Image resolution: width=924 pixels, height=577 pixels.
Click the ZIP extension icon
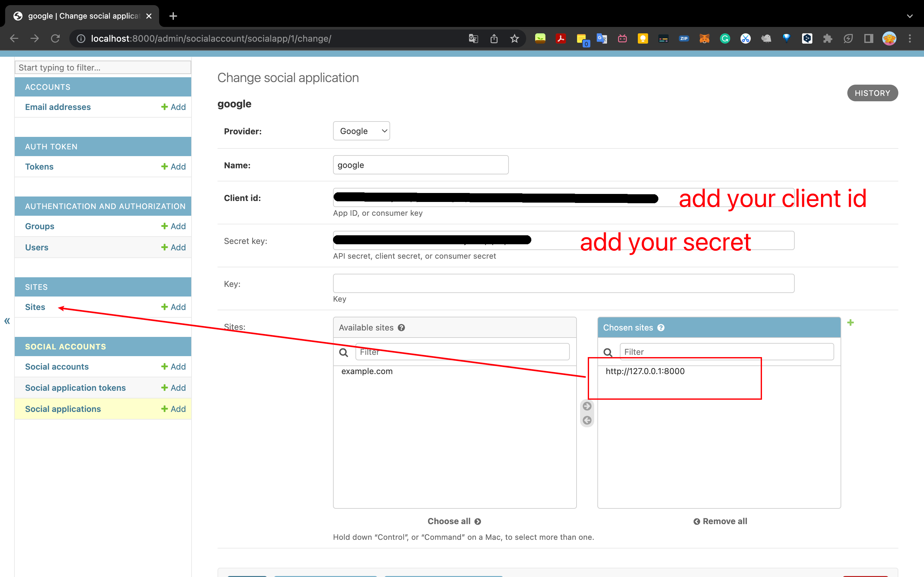[684, 38]
